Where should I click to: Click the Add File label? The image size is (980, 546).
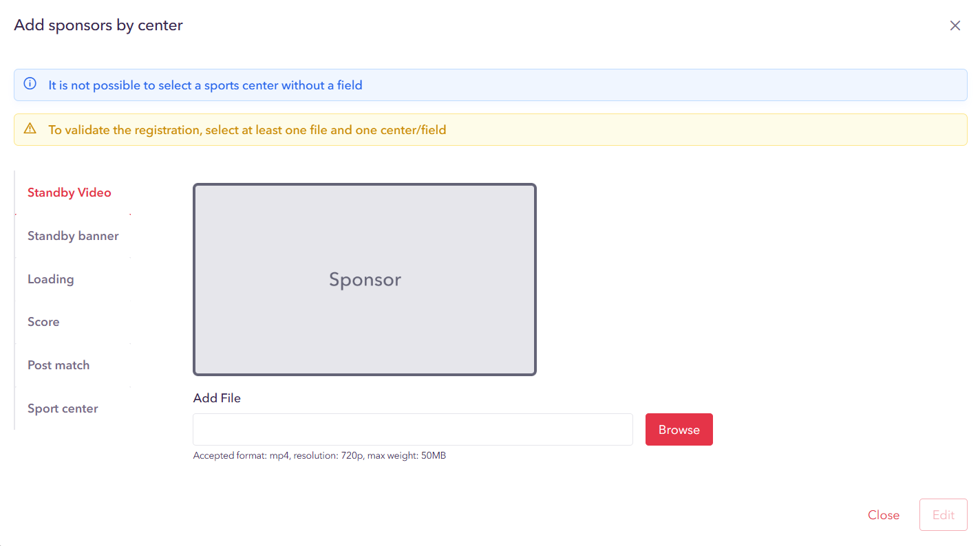(217, 398)
